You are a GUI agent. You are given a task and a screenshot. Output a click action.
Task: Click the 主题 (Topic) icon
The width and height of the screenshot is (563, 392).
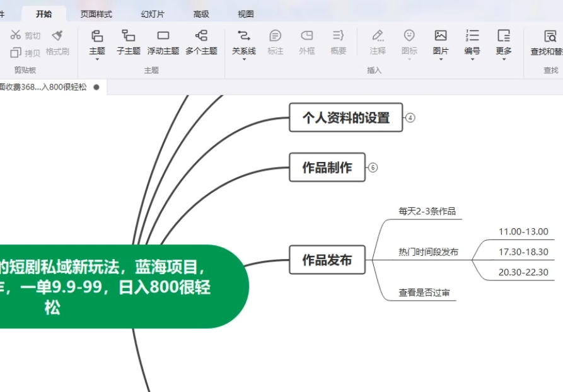(x=97, y=37)
